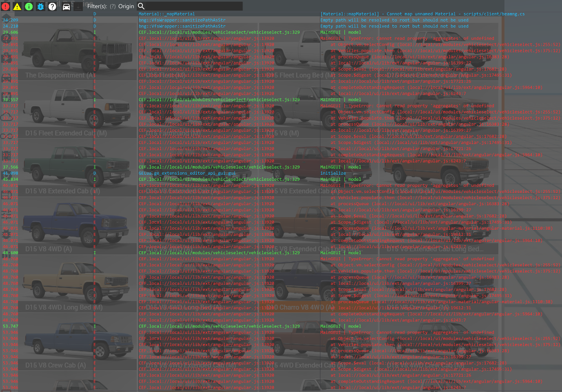Image resolution: width=562 pixels, height=392 pixels.
Task: Toggle the red error log filter
Action: tap(5, 7)
